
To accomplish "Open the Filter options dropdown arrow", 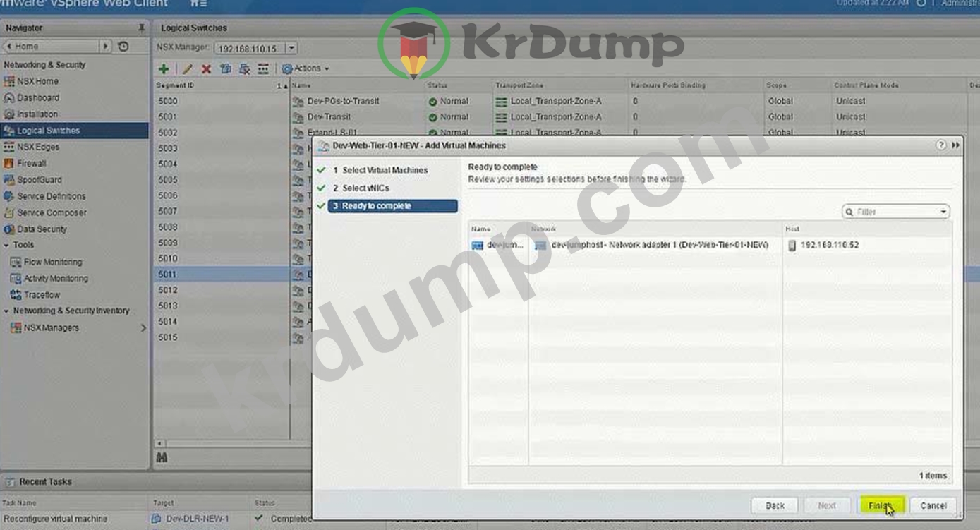I will click(943, 212).
